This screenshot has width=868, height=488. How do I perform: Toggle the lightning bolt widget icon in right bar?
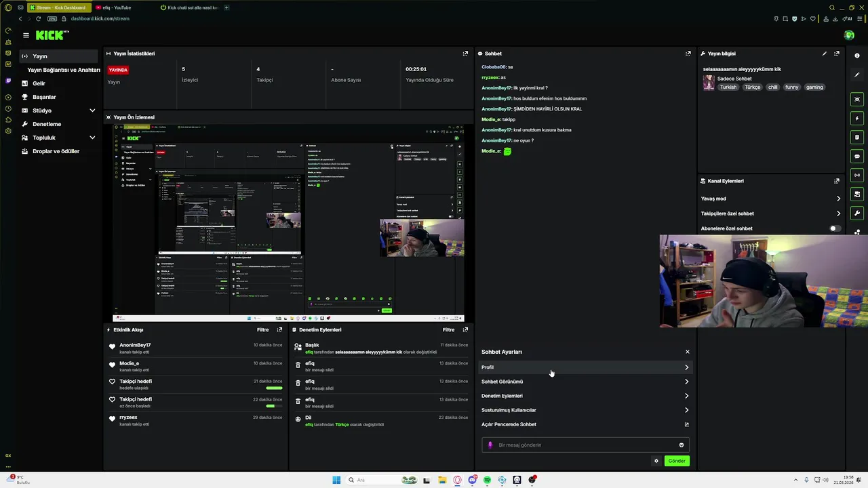tap(857, 119)
